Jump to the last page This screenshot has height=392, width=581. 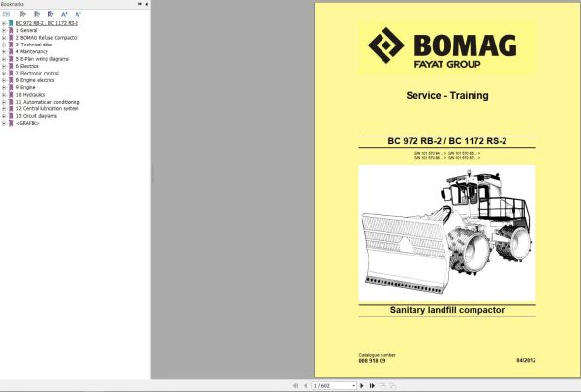tap(372, 385)
